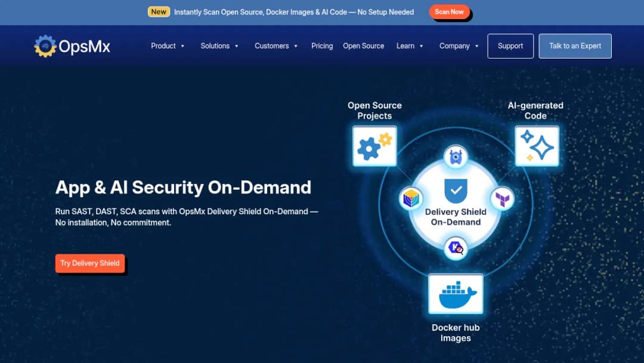Click the yellow New badge
This screenshot has height=363, width=644.
point(159,12)
